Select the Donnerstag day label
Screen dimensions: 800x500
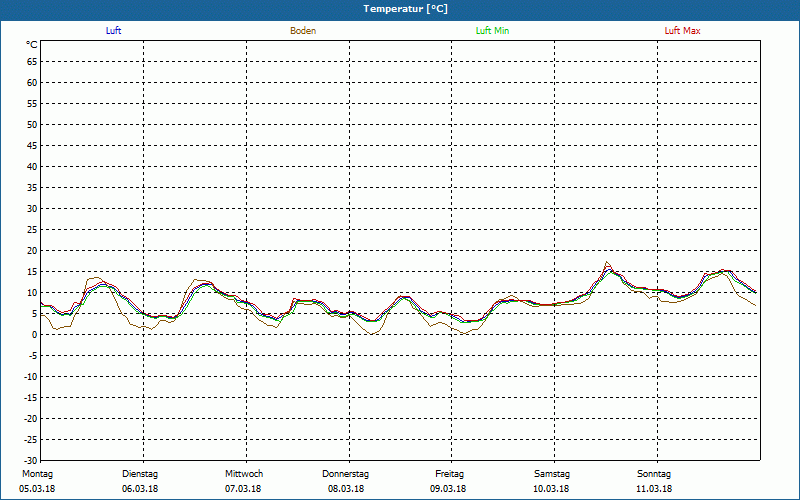(346, 474)
